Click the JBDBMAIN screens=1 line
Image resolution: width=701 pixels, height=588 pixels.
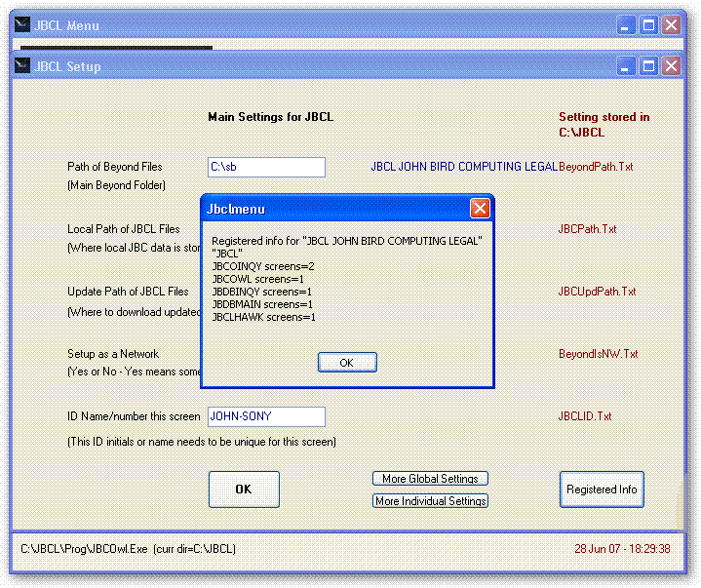coord(262,304)
